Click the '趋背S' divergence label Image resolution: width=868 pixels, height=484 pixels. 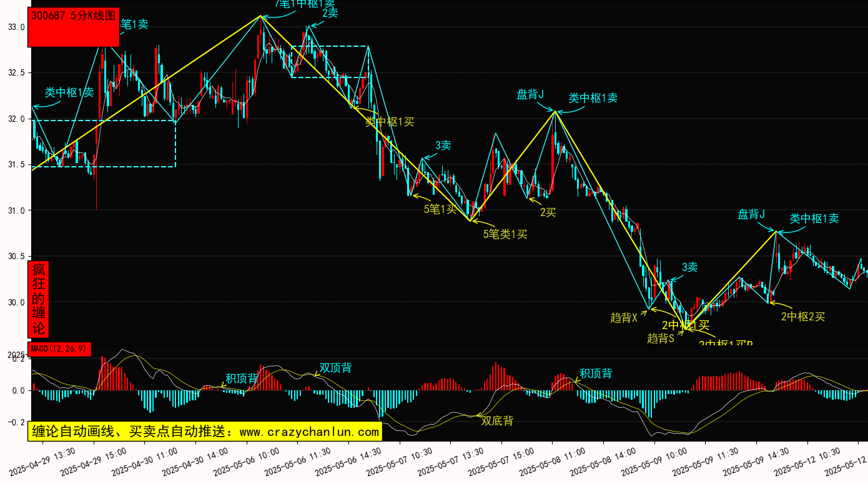661,338
